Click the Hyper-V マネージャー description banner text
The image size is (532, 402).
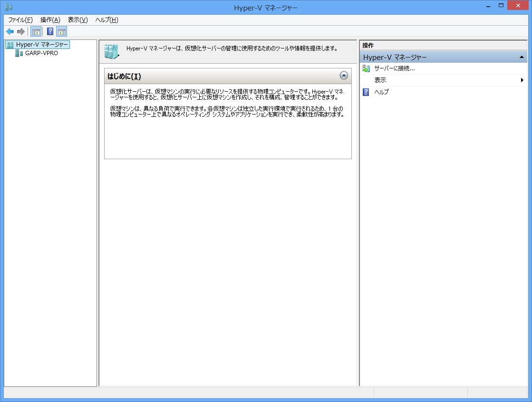(232, 48)
